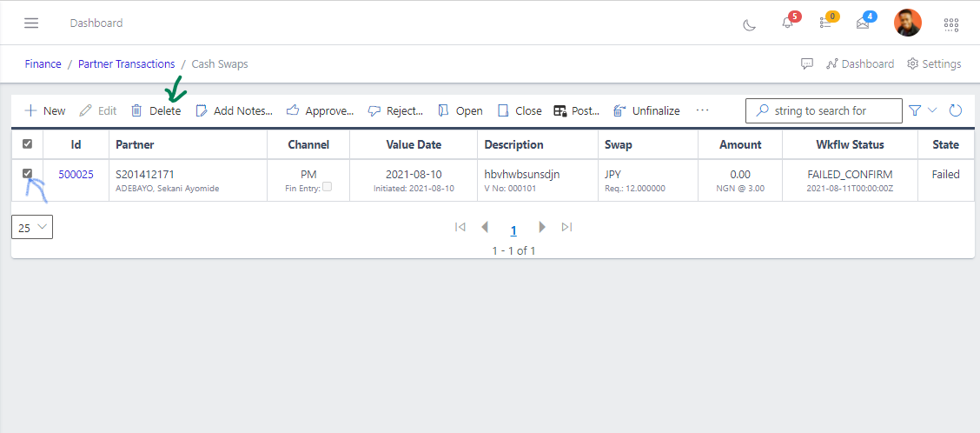Toggle the select-all header checkbox

tap(27, 144)
